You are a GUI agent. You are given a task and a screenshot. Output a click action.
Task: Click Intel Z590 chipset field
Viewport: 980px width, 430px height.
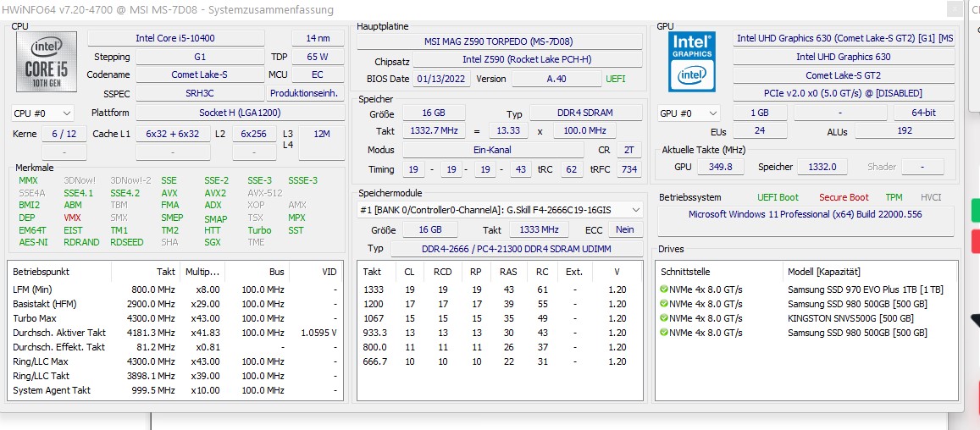click(528, 60)
